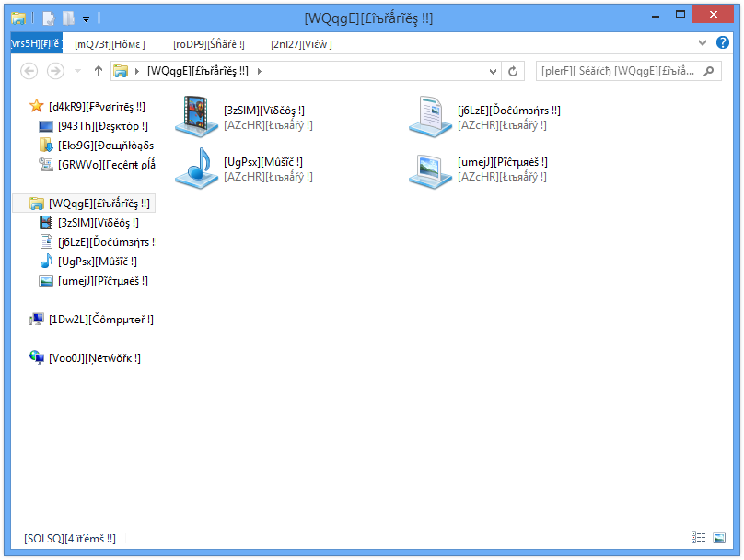Click the Pictures library name label

point(503,162)
